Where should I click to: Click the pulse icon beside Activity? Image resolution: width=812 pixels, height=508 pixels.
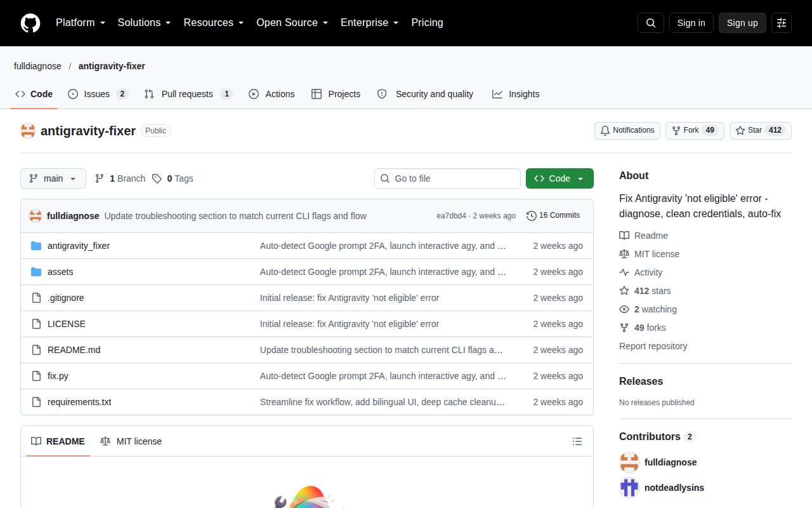[x=624, y=272]
